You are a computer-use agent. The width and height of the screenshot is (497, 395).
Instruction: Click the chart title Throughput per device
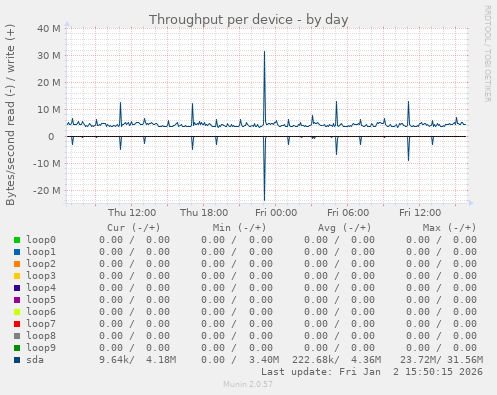tap(248, 20)
